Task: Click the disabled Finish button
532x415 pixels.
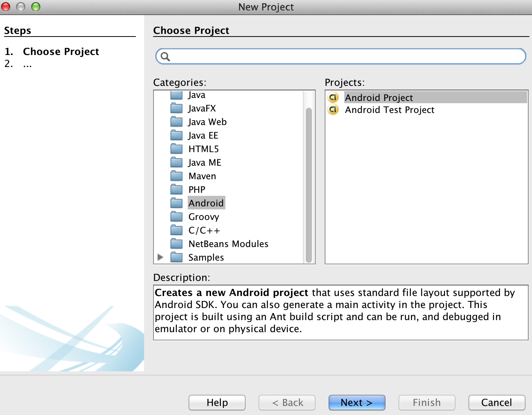Action: [427, 403]
